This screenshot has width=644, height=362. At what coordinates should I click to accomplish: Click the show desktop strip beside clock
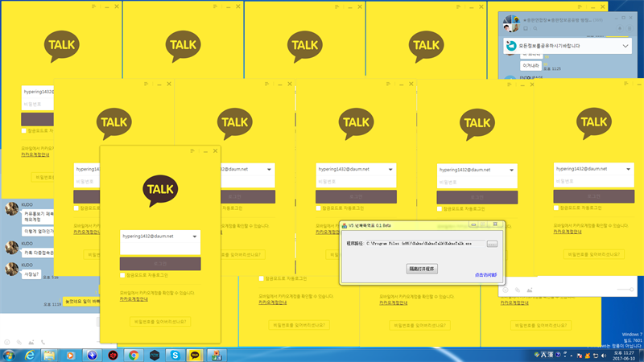point(641,356)
